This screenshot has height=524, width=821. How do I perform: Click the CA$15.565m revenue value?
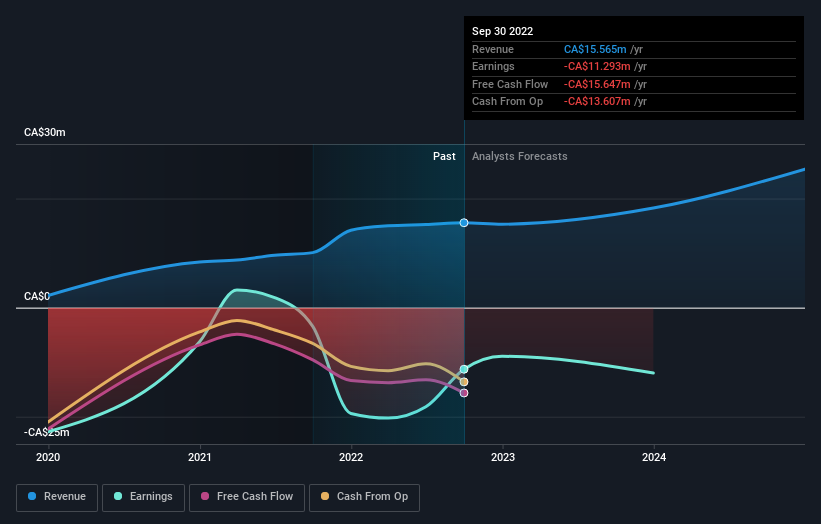[595, 49]
